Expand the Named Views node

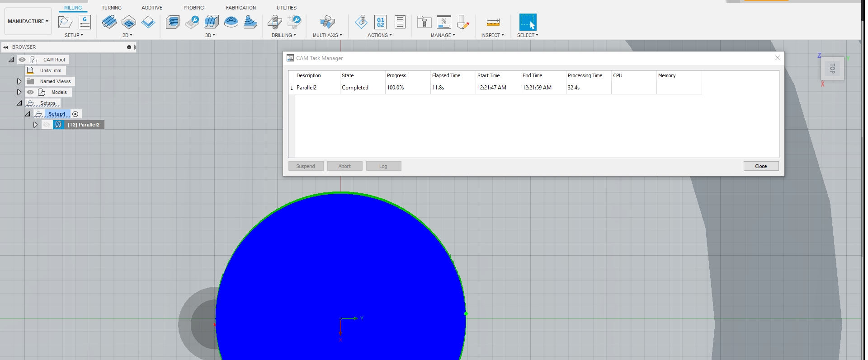coord(19,81)
